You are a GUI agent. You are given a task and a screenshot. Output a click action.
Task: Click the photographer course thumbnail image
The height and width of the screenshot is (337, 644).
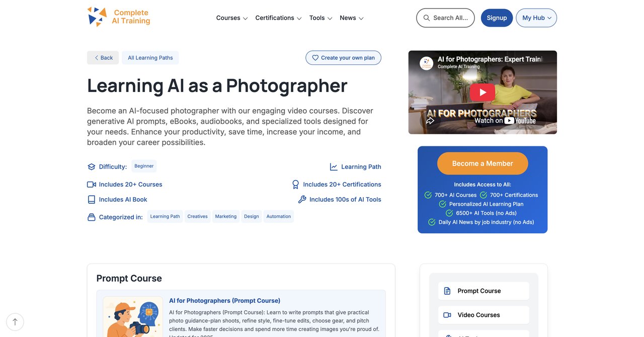[x=133, y=317]
